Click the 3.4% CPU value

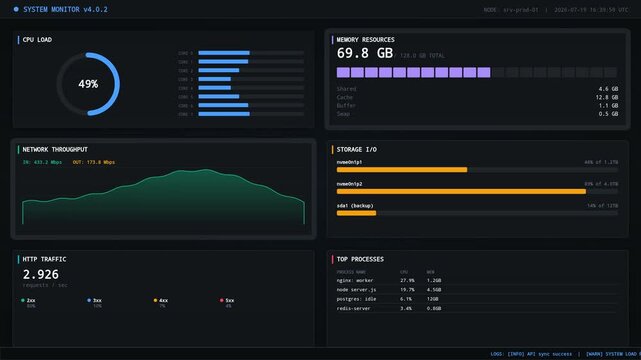click(406, 309)
